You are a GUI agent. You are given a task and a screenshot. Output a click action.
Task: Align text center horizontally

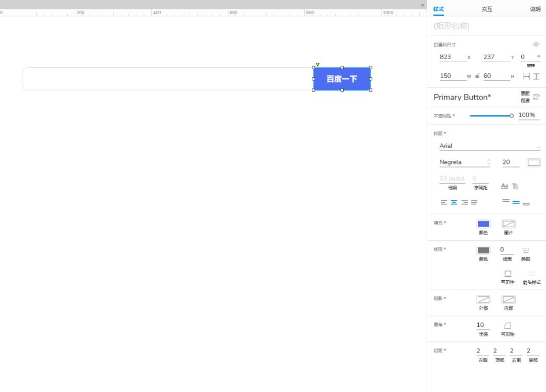[454, 202]
